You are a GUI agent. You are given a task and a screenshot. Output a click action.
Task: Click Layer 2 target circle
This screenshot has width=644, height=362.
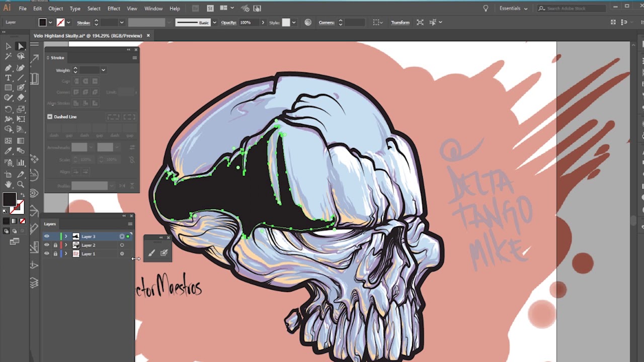[x=122, y=245]
